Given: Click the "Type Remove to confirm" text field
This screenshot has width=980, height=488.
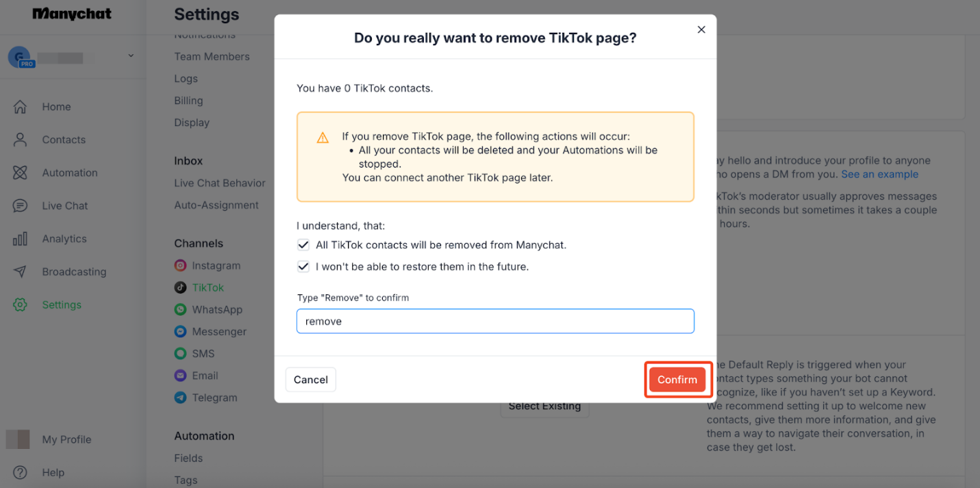Looking at the screenshot, I should pyautogui.click(x=495, y=321).
